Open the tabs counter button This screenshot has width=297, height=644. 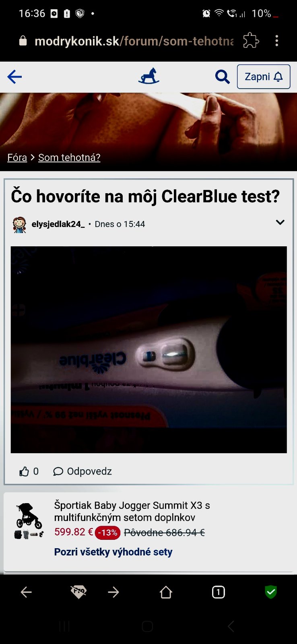(218, 592)
